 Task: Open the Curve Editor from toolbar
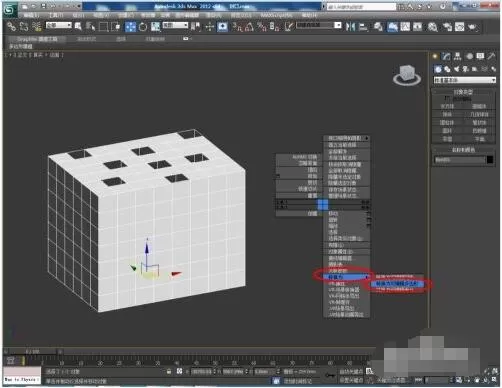click(405, 27)
